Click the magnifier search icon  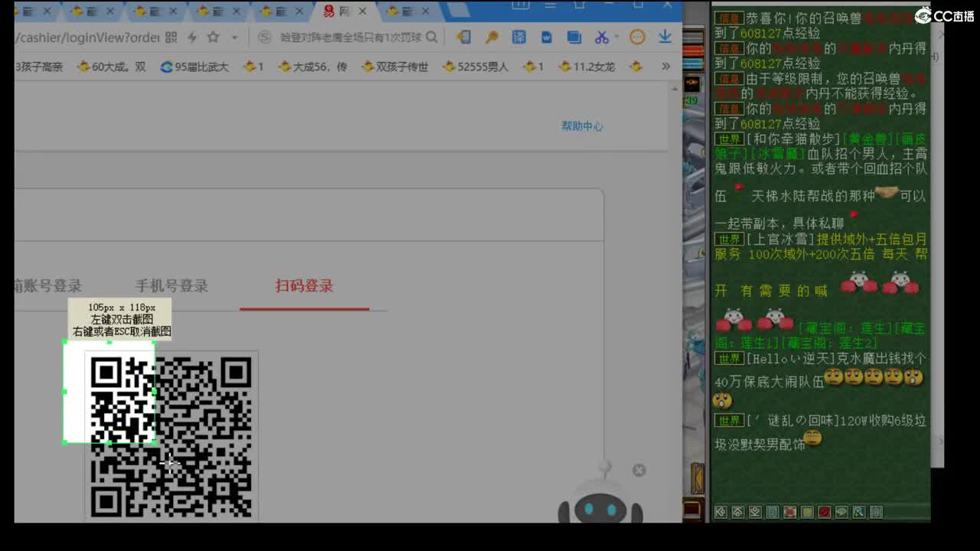[x=432, y=37]
